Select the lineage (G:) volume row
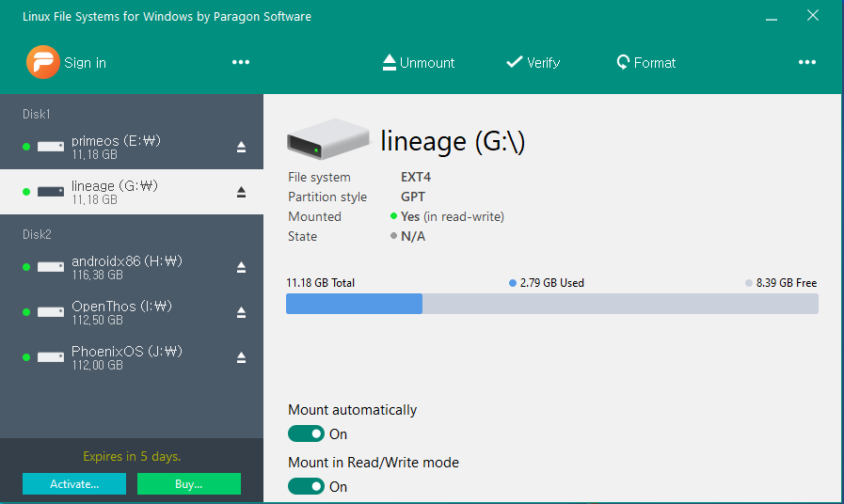Screen dimensions: 844x504 pyautogui.click(x=132, y=192)
